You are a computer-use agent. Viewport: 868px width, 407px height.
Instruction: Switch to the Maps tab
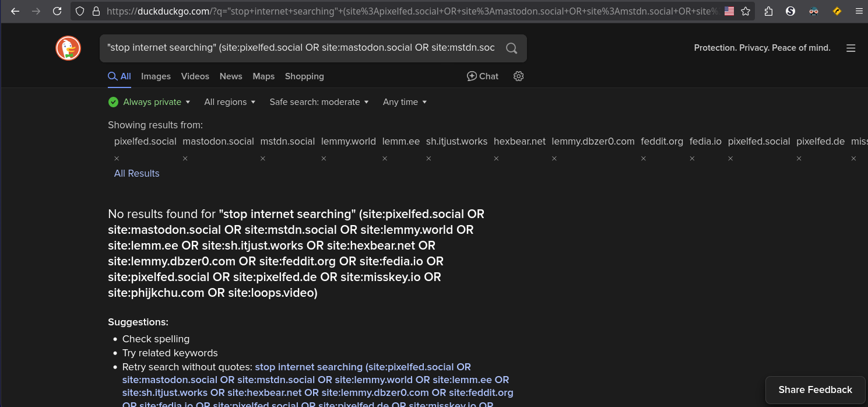pos(263,76)
